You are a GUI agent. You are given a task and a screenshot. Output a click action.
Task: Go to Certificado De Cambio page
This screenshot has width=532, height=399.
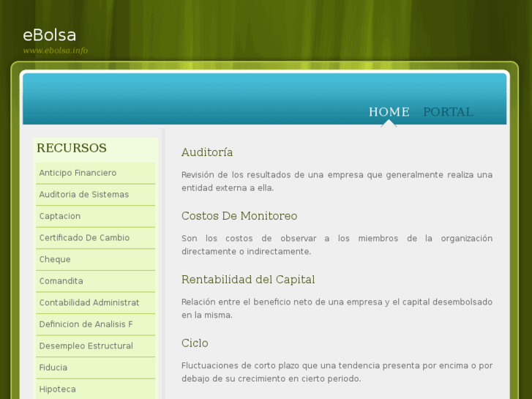point(84,238)
